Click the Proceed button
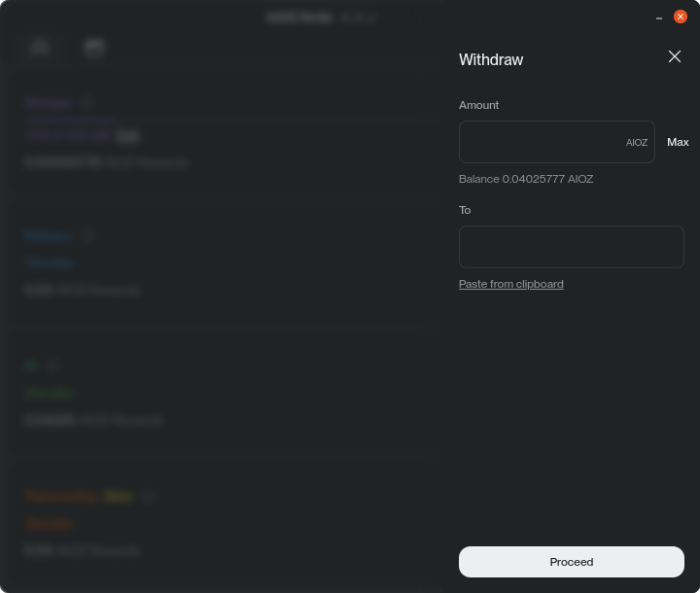Image resolution: width=700 pixels, height=593 pixels. (x=571, y=562)
